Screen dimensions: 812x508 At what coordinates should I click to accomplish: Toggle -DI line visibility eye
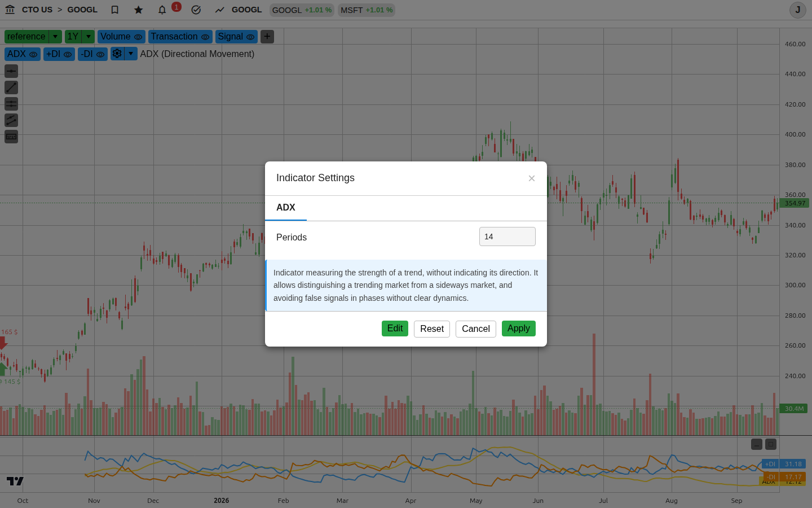[x=100, y=55]
